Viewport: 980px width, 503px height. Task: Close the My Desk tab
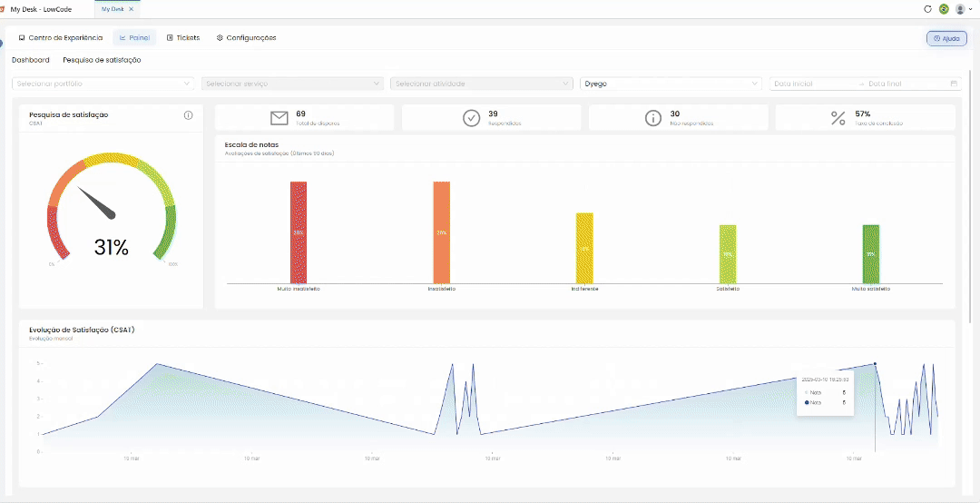[x=132, y=9]
